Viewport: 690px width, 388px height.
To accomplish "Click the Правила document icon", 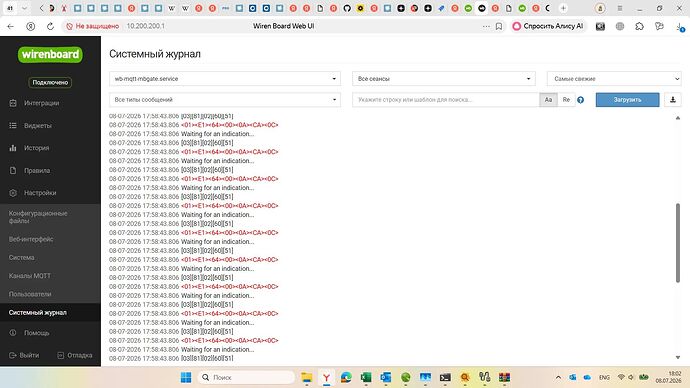I will coord(13,170).
